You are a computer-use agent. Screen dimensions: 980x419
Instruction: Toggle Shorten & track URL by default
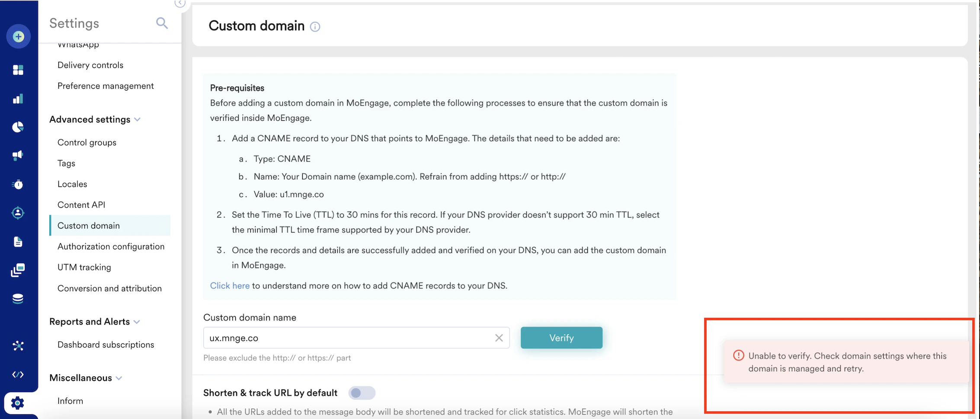(362, 393)
